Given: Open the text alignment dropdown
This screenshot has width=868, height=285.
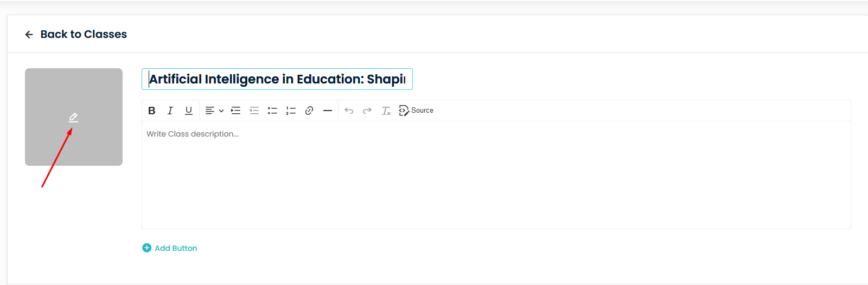Looking at the screenshot, I should [214, 111].
